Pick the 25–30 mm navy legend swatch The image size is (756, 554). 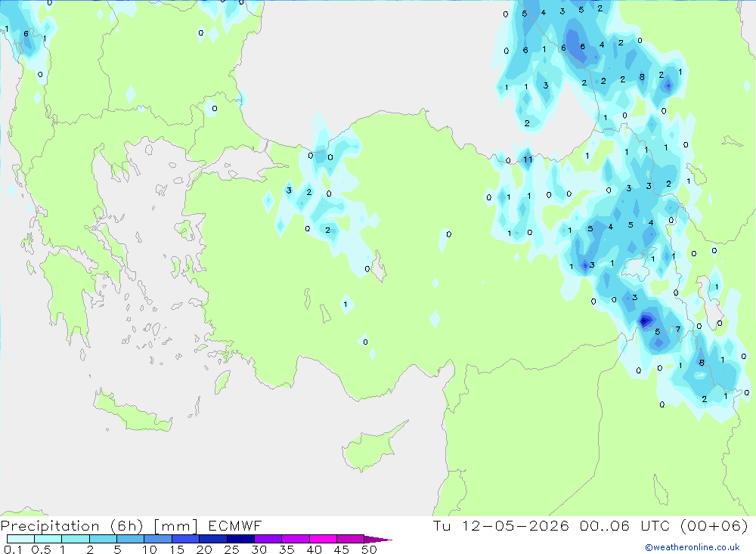pyautogui.click(x=240, y=539)
